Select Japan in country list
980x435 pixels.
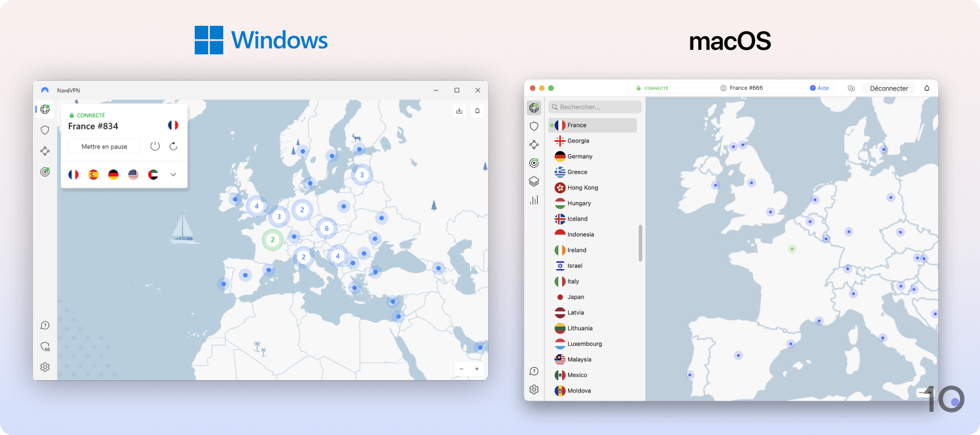[x=593, y=297]
